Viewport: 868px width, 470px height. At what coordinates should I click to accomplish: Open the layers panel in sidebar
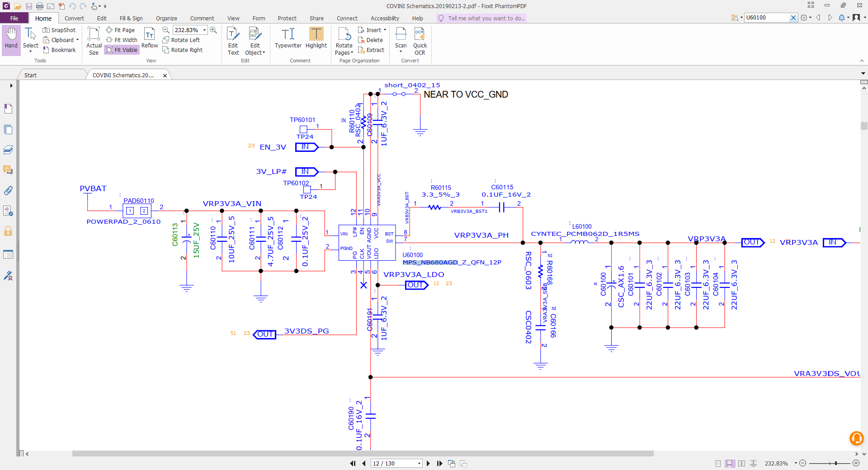[8, 150]
